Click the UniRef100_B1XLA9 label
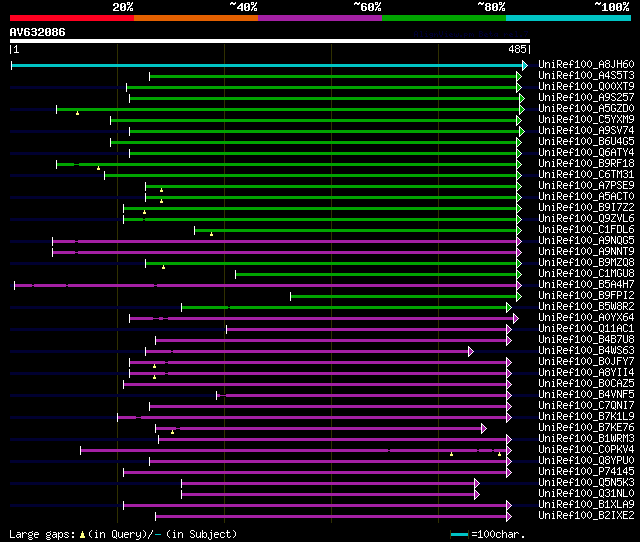Screen dimensions: 640x542 pyautogui.click(x=586, y=505)
